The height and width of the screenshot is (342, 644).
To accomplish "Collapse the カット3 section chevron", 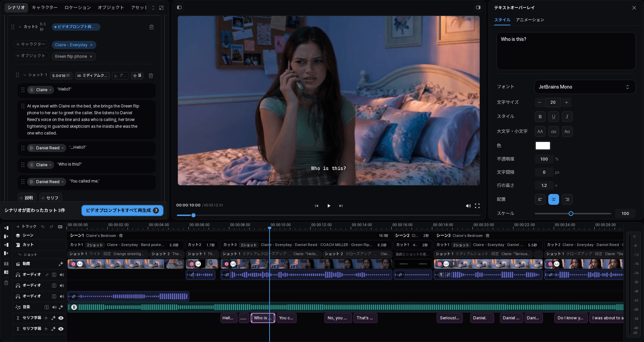I will (x=20, y=27).
